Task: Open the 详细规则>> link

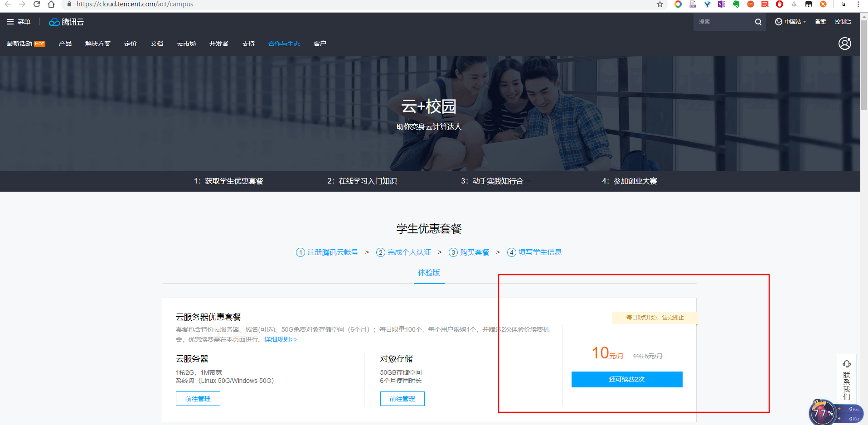Action: (x=281, y=339)
